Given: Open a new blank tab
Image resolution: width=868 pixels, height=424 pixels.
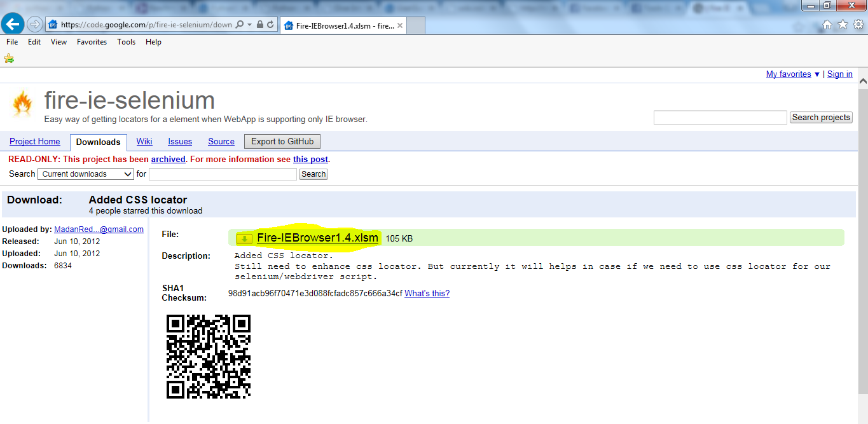Looking at the screenshot, I should tap(416, 26).
